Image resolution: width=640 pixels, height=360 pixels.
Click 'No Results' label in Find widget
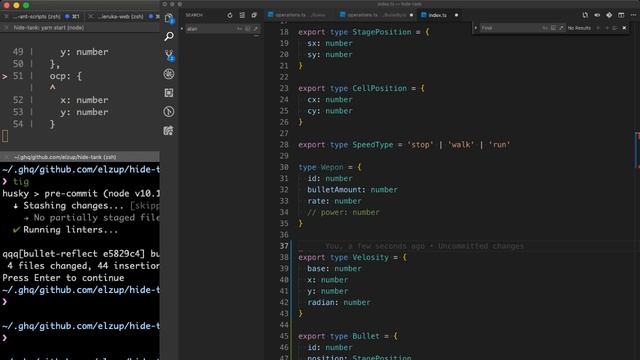pos(579,28)
